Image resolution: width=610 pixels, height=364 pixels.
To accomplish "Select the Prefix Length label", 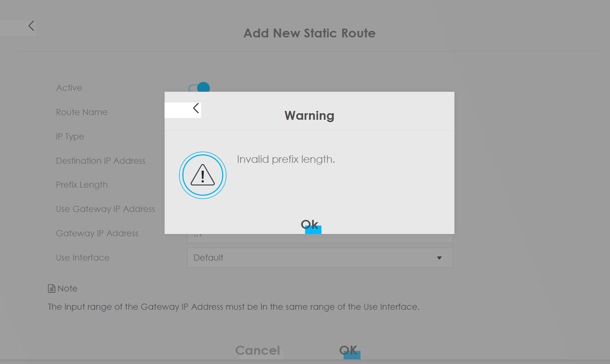I will click(x=82, y=185).
